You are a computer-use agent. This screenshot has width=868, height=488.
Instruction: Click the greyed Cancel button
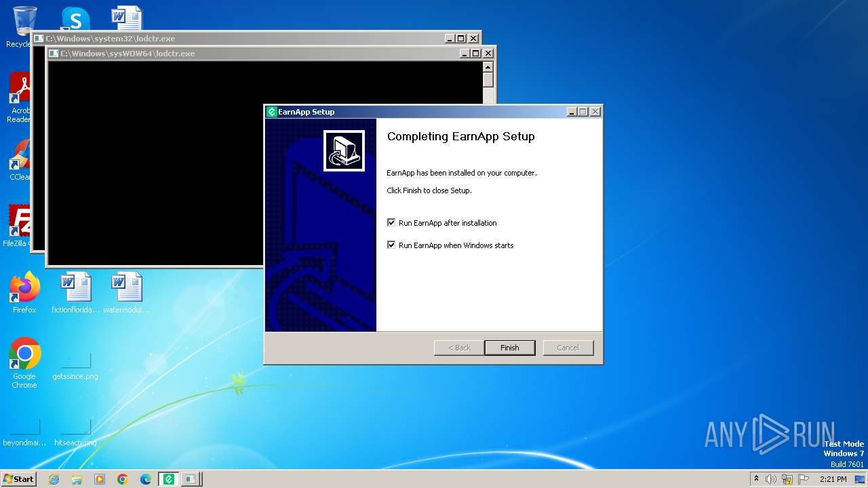568,348
